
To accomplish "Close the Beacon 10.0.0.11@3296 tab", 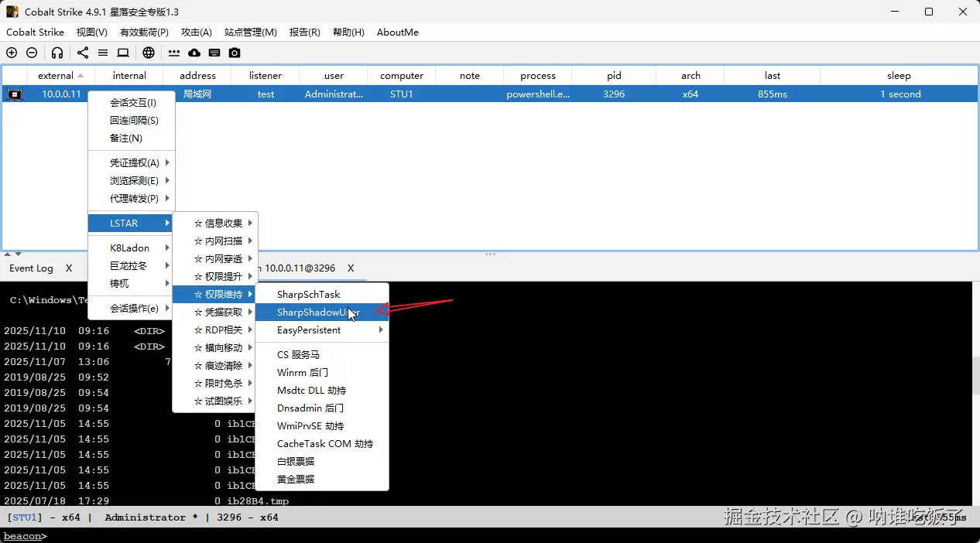I will 351,268.
